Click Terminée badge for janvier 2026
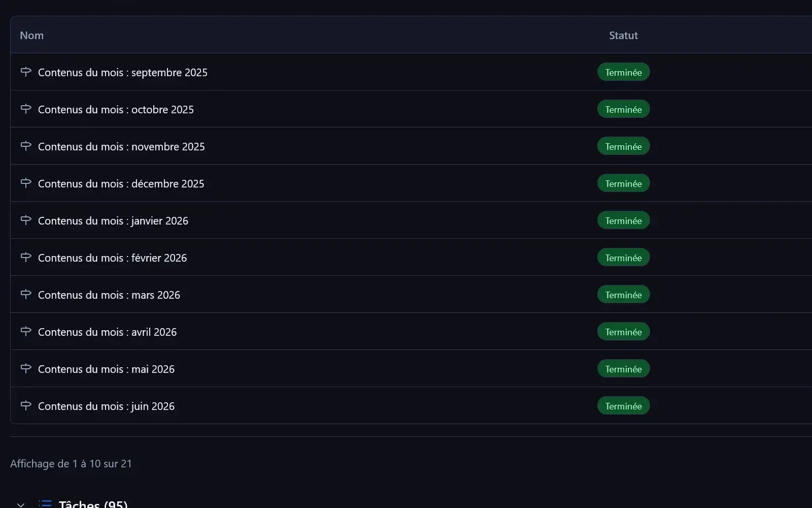Image resolution: width=812 pixels, height=508 pixels. (623, 220)
